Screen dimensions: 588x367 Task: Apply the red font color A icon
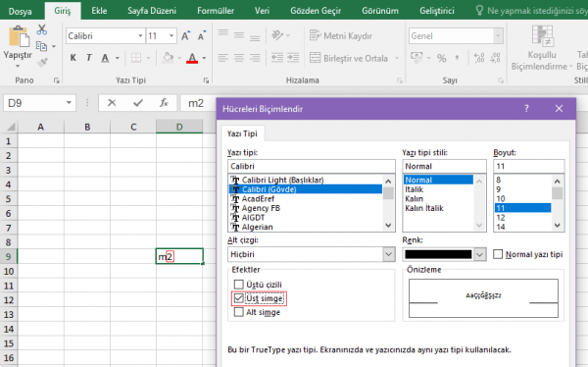tap(192, 58)
